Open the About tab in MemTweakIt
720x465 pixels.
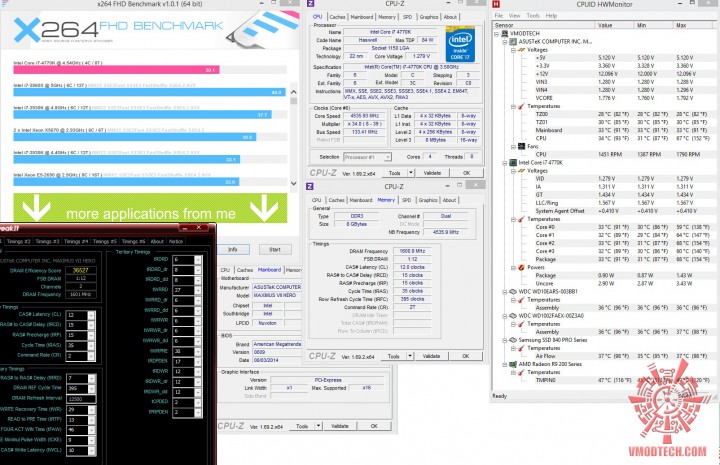point(157,241)
